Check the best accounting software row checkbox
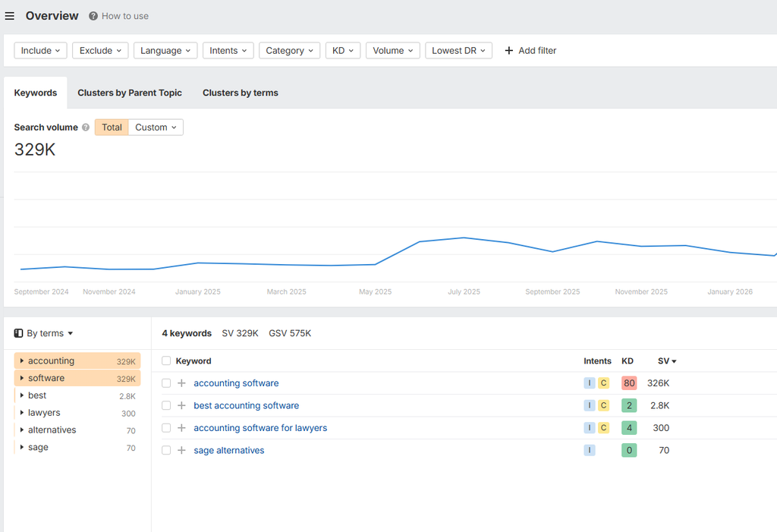Viewport: 777px width, 532px height. point(166,405)
